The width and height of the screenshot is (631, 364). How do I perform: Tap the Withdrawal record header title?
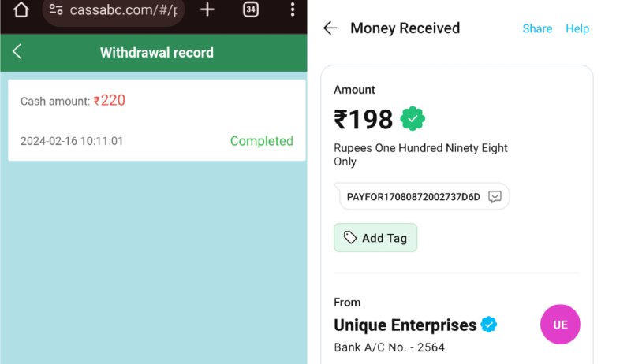click(157, 53)
